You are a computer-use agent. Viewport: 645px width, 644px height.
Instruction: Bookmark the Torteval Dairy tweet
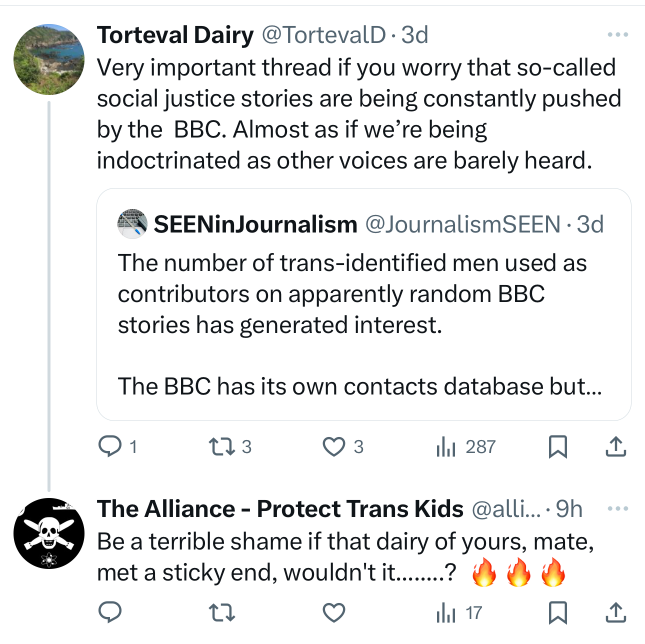pyautogui.click(x=557, y=446)
